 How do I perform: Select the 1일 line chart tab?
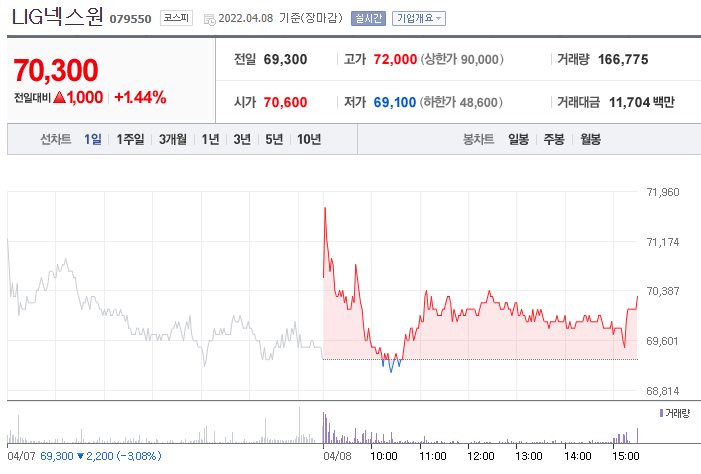point(93,139)
